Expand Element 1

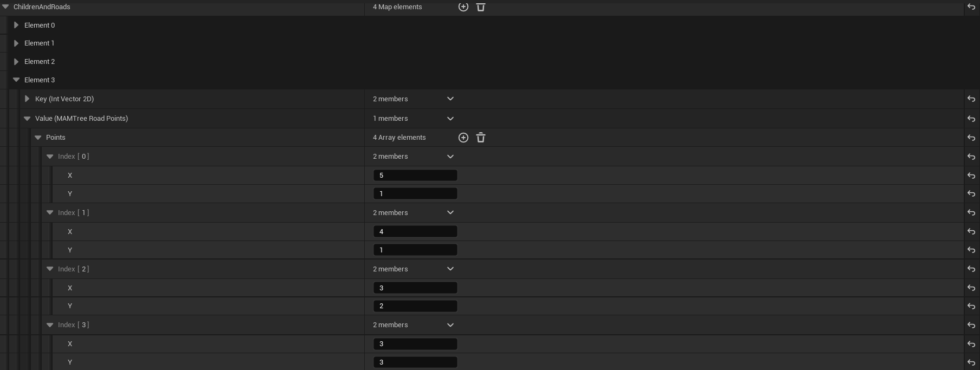click(x=16, y=43)
